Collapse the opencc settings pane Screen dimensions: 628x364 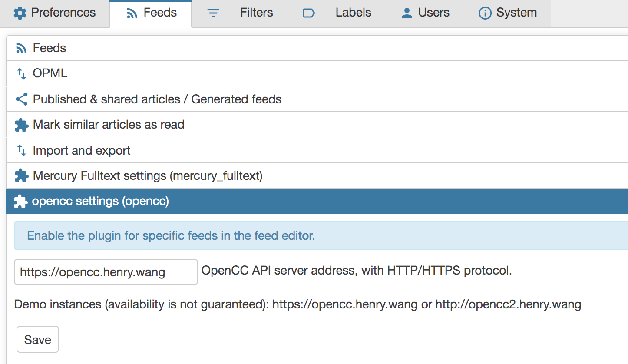(x=317, y=201)
